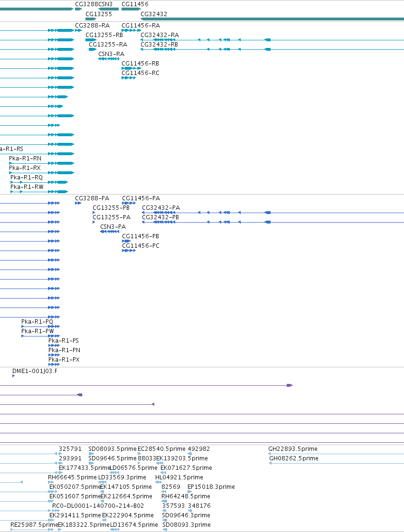Click the EC28540.5prime EST label
The image size is (404, 532).
pyautogui.click(x=161, y=449)
